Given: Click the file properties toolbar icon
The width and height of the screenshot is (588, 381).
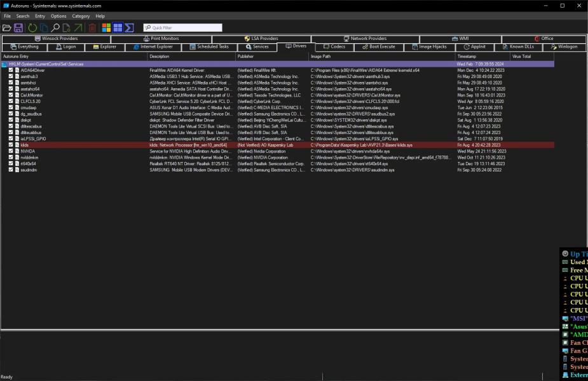Looking at the screenshot, I should coord(66,28).
